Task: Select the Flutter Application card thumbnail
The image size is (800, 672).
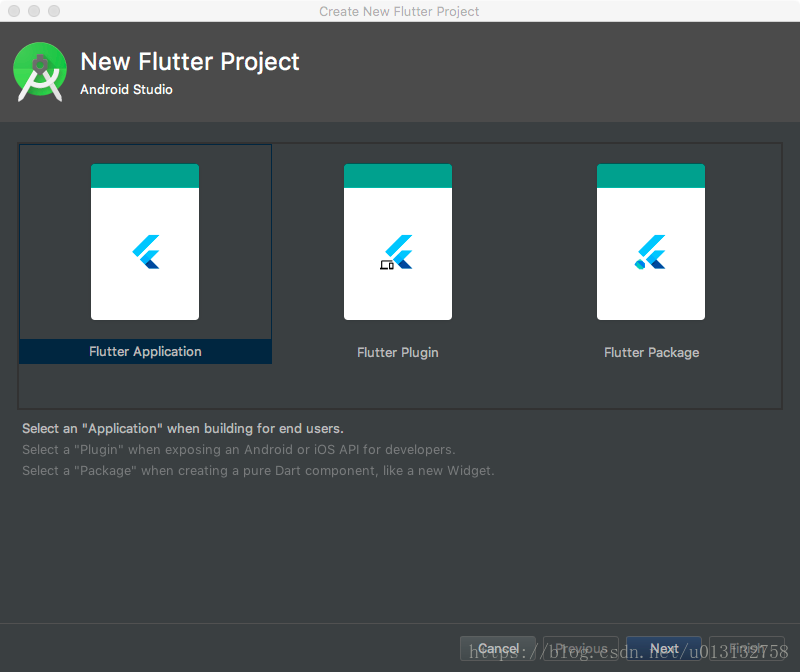Action: click(x=145, y=242)
